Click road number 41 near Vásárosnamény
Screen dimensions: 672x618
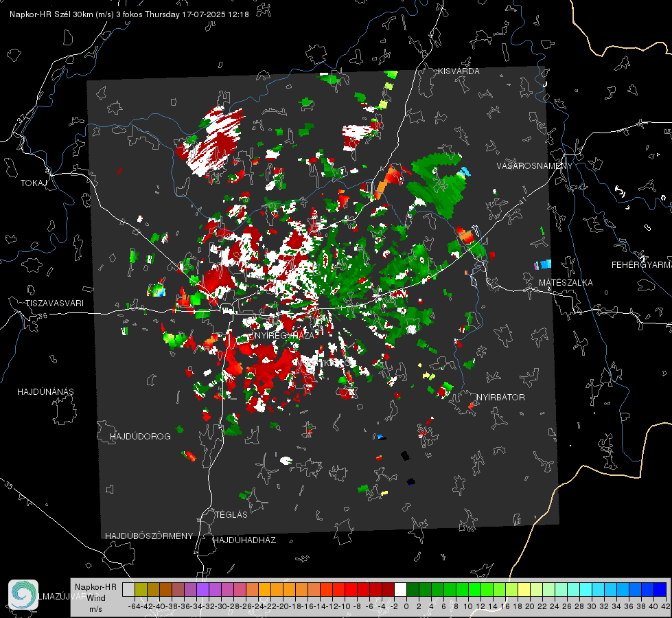tap(522, 201)
